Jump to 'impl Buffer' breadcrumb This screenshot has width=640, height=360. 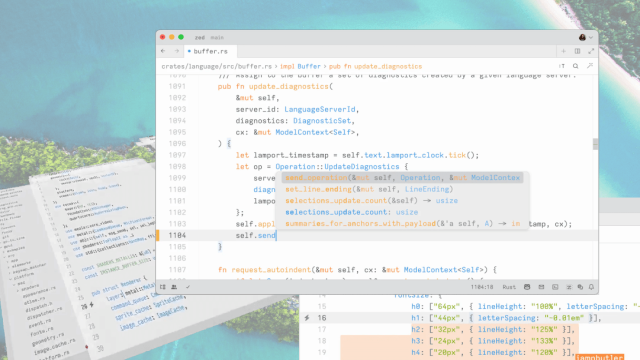pos(300,66)
